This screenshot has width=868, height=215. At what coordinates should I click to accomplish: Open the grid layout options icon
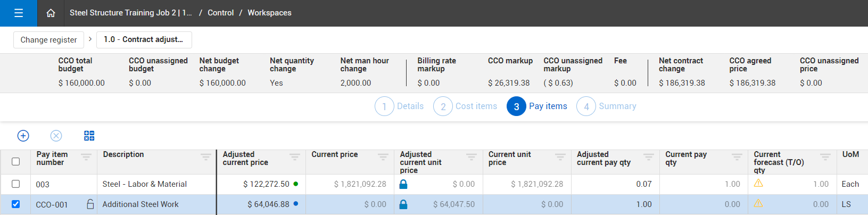89,136
